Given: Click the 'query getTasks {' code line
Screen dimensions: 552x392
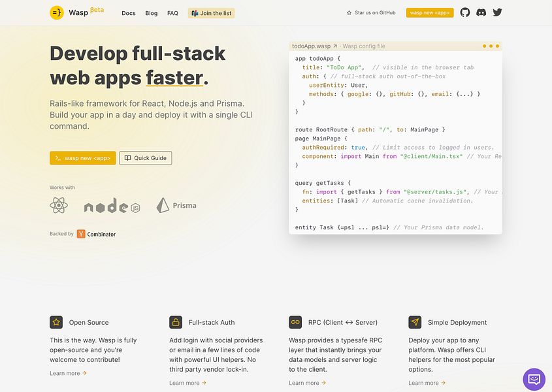Looking at the screenshot, I should coord(323,183).
